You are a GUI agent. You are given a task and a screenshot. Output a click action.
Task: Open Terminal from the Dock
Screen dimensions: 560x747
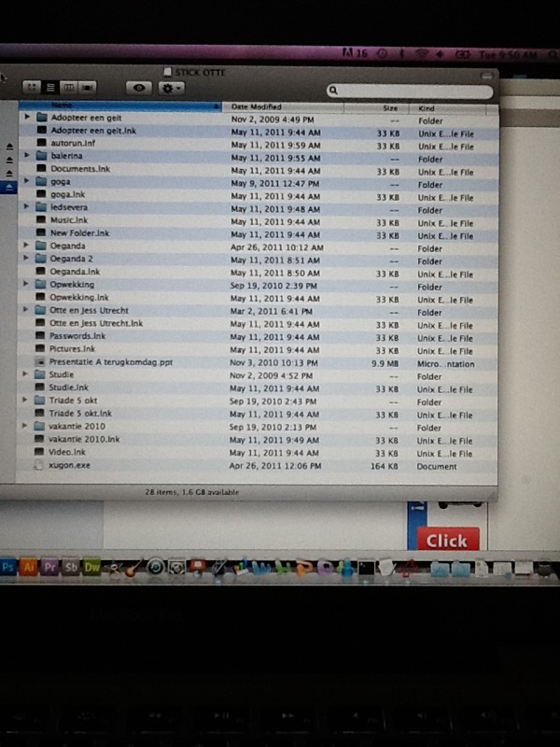point(366,569)
